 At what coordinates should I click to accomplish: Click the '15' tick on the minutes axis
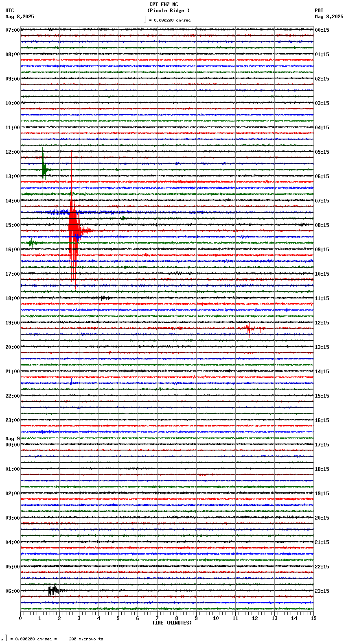[x=313, y=618]
